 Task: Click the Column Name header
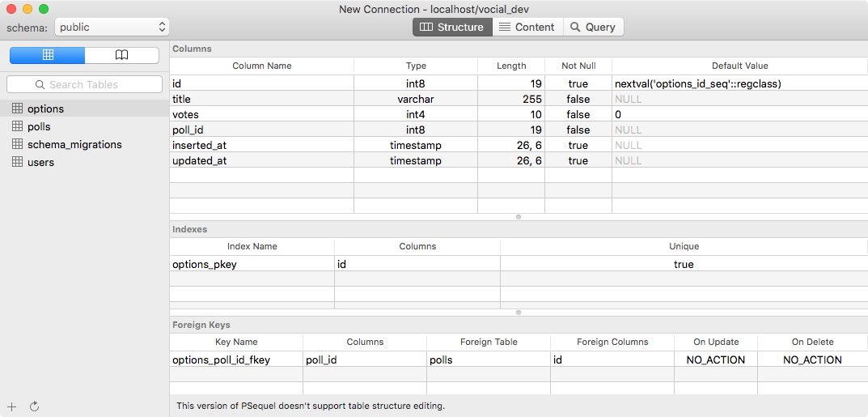click(261, 66)
